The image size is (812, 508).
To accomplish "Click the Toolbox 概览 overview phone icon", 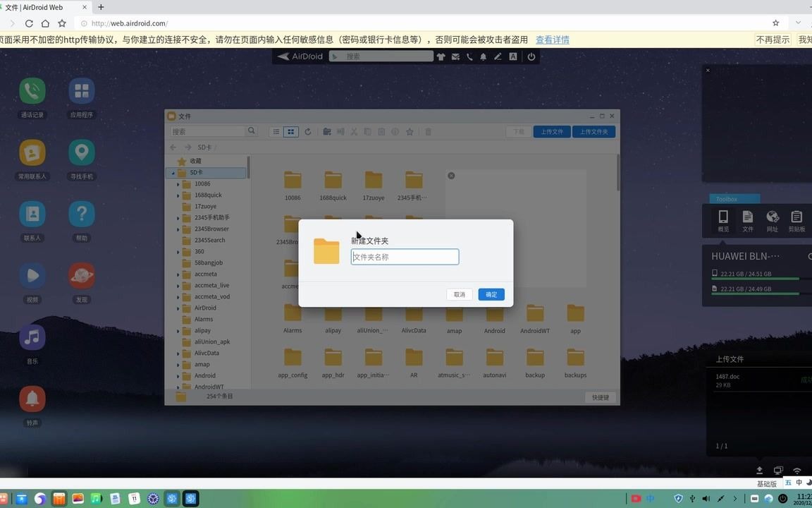I will click(723, 216).
